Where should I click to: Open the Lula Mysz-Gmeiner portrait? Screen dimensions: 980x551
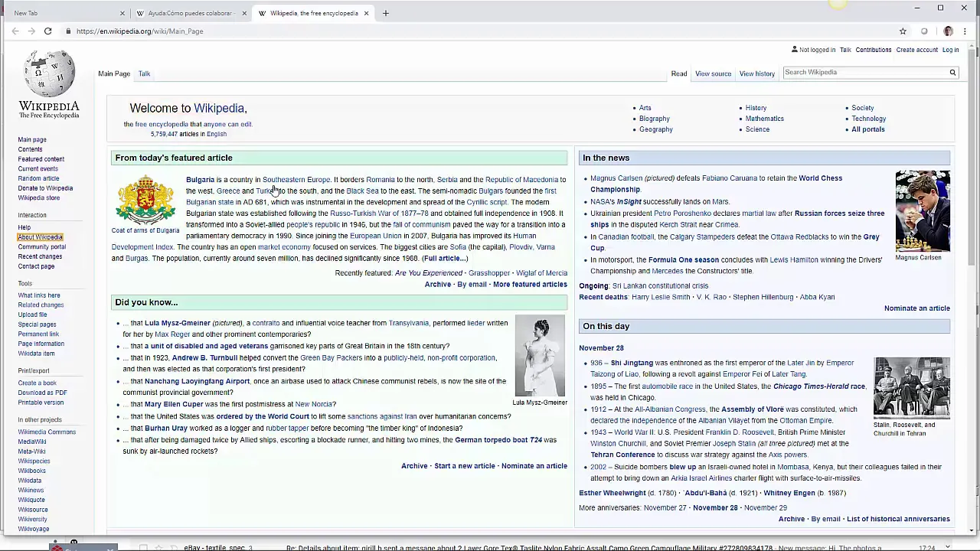tap(540, 356)
